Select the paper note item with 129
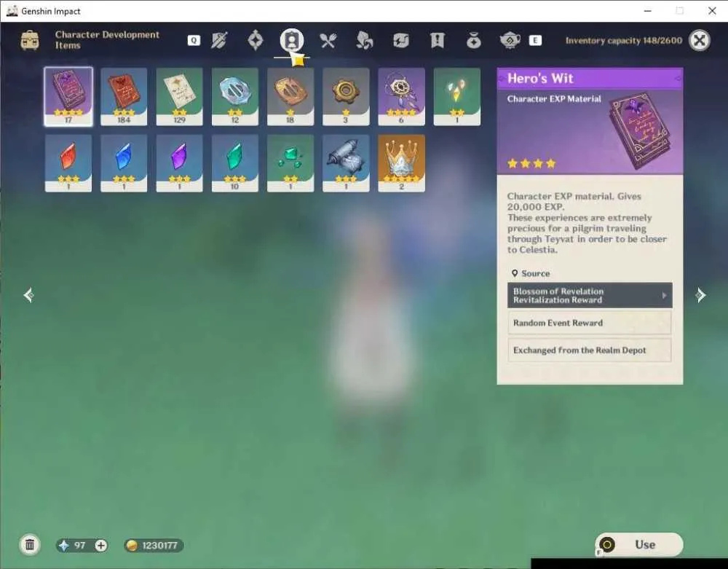 tap(179, 97)
